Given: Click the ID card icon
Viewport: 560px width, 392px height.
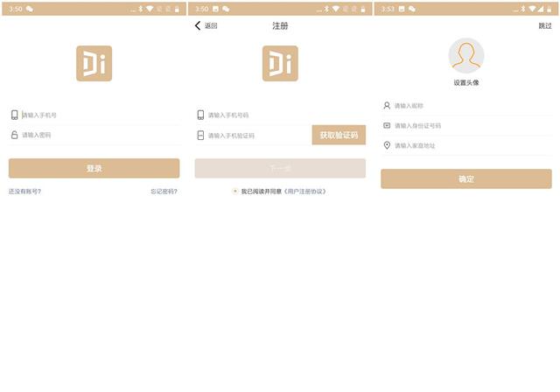Looking at the screenshot, I should coord(387,125).
